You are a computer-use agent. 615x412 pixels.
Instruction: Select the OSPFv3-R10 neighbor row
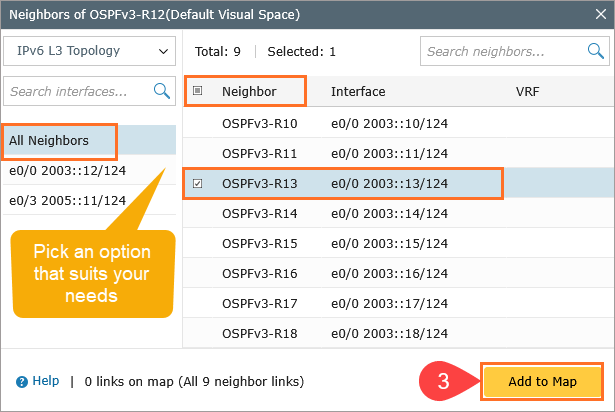coord(259,124)
